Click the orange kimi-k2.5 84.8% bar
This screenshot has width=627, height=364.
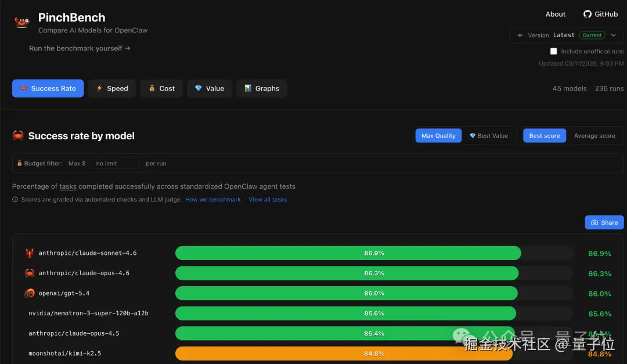[x=344, y=353]
